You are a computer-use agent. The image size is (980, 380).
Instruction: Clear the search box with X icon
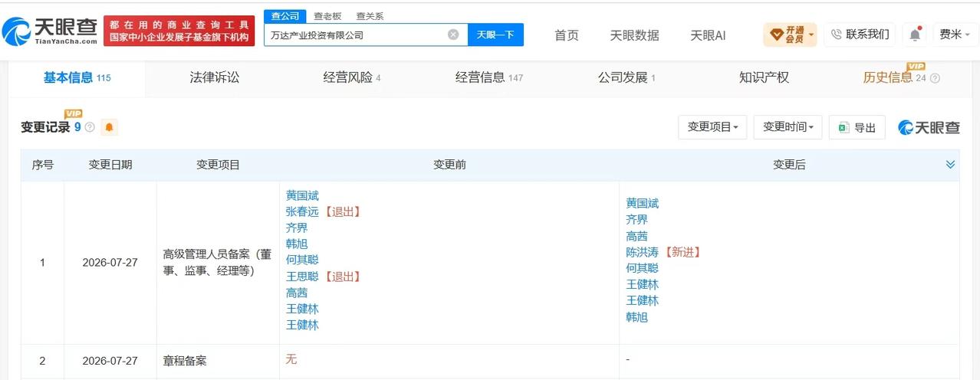point(453,34)
